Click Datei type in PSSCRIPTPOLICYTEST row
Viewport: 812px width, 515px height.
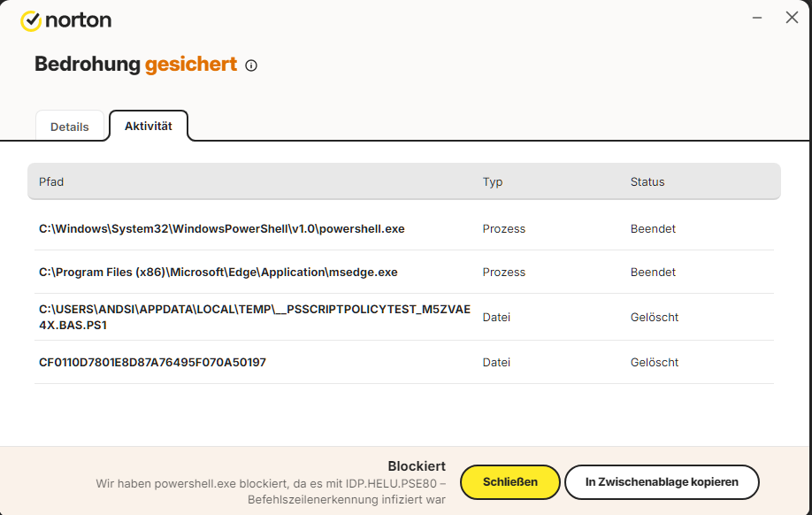496,317
